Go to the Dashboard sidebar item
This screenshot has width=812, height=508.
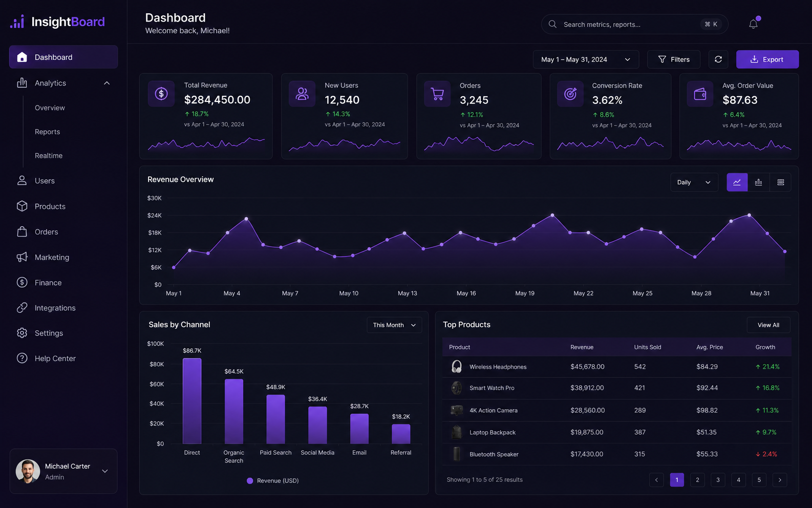click(x=63, y=57)
